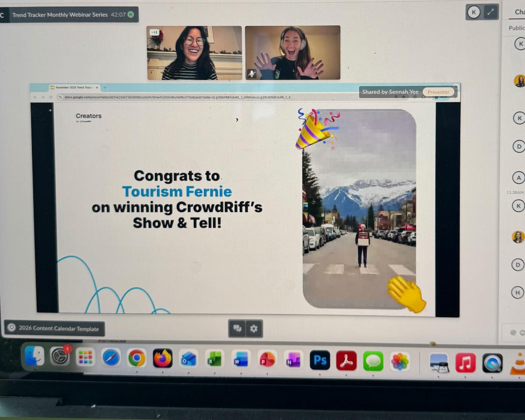Open Microsoft Outlook in the Dock
The width and height of the screenshot is (525, 420).
[189, 359]
